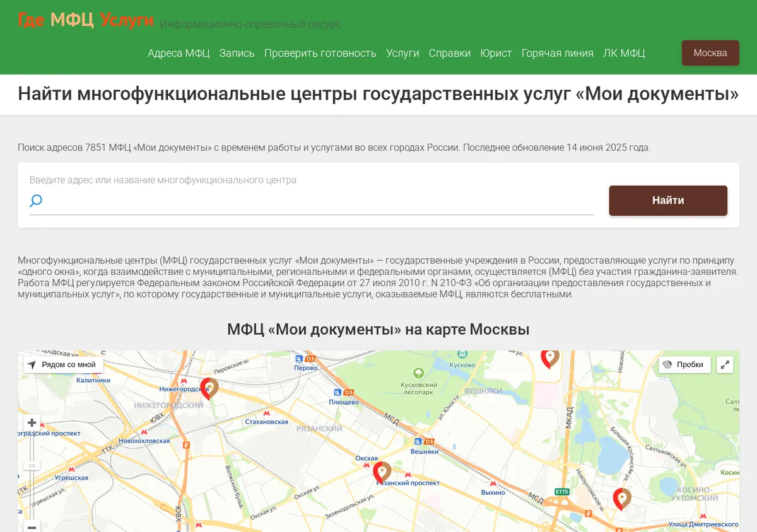Toggle the Пробки traffic layer
The height and width of the screenshot is (532, 757).
[685, 365]
